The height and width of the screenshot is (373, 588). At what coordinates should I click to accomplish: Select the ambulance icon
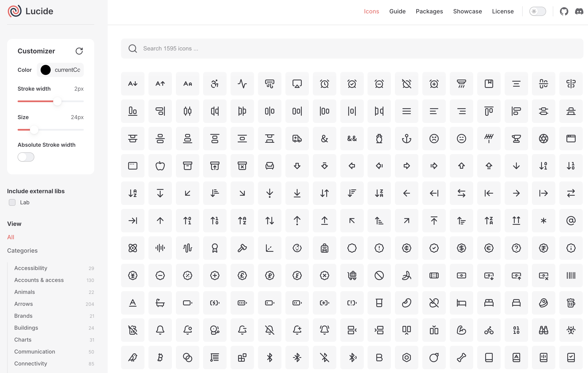(x=297, y=139)
